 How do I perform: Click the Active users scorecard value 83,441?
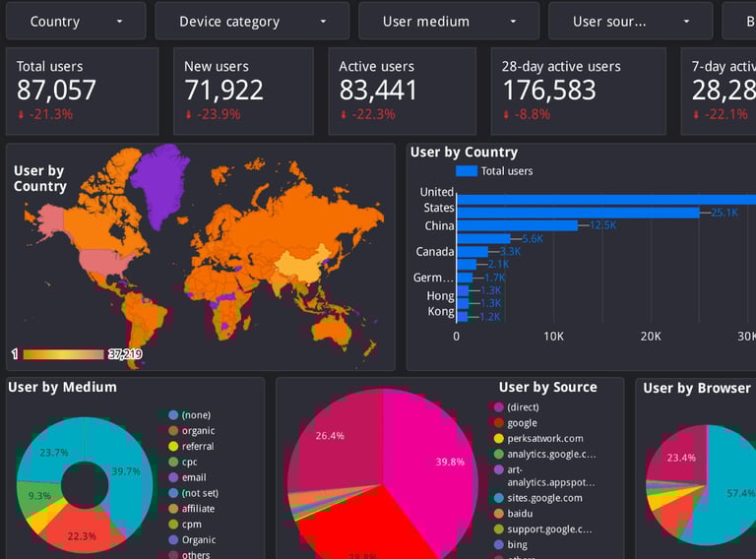pos(378,91)
